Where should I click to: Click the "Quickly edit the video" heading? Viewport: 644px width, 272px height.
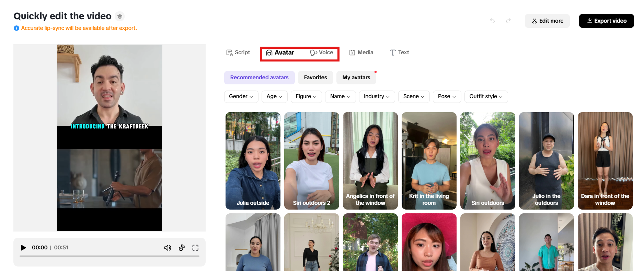[62, 16]
